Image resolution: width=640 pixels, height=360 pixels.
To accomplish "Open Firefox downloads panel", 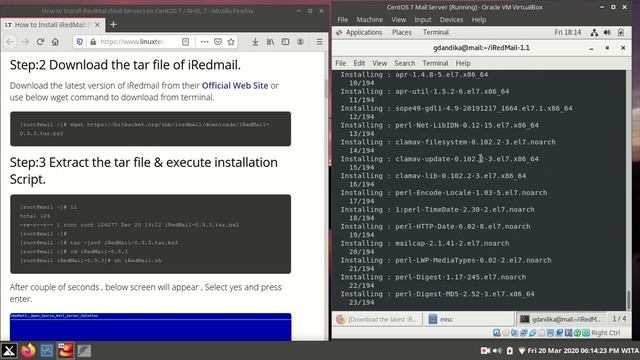I will tap(255, 42).
